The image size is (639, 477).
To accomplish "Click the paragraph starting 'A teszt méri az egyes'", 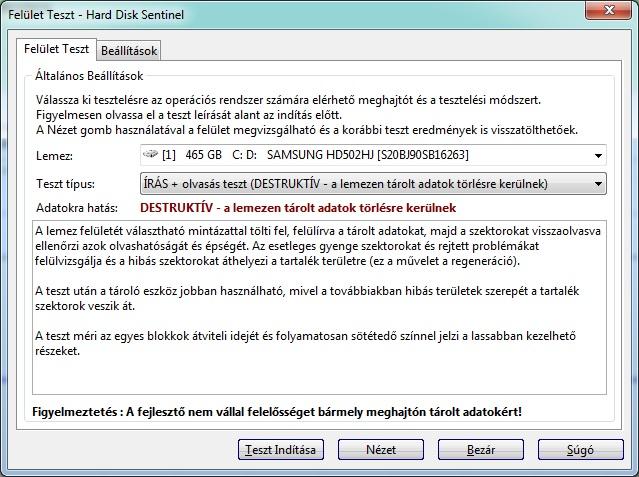I will [x=305, y=343].
